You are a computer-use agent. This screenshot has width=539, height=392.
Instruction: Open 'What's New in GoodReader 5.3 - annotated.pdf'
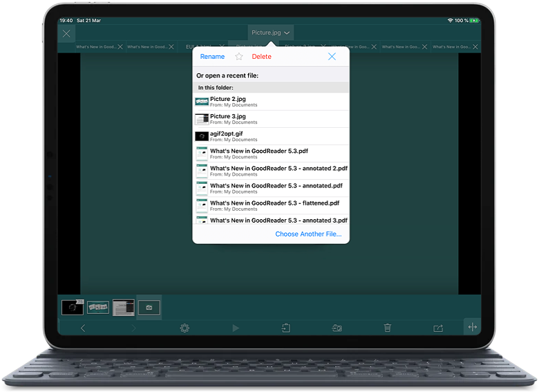(x=271, y=189)
